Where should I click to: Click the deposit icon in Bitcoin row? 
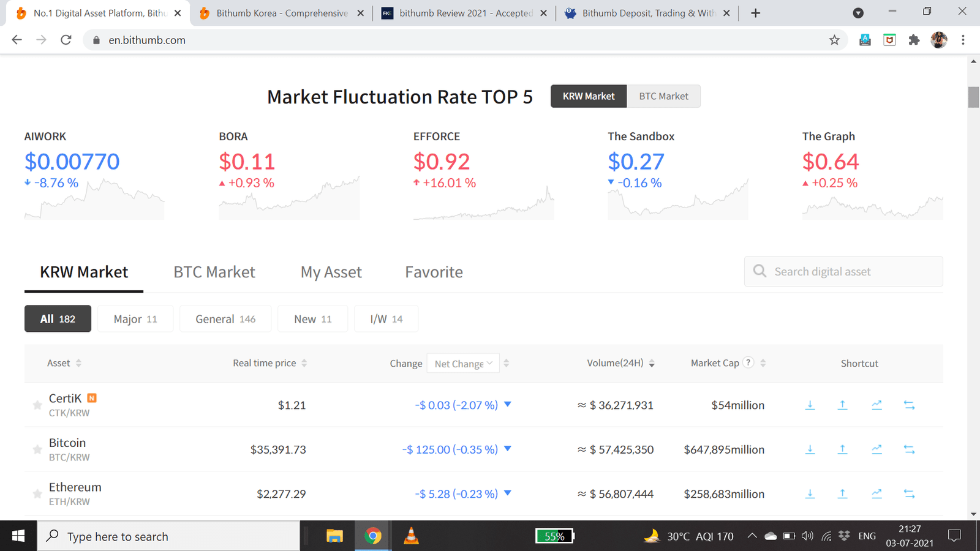(x=810, y=449)
